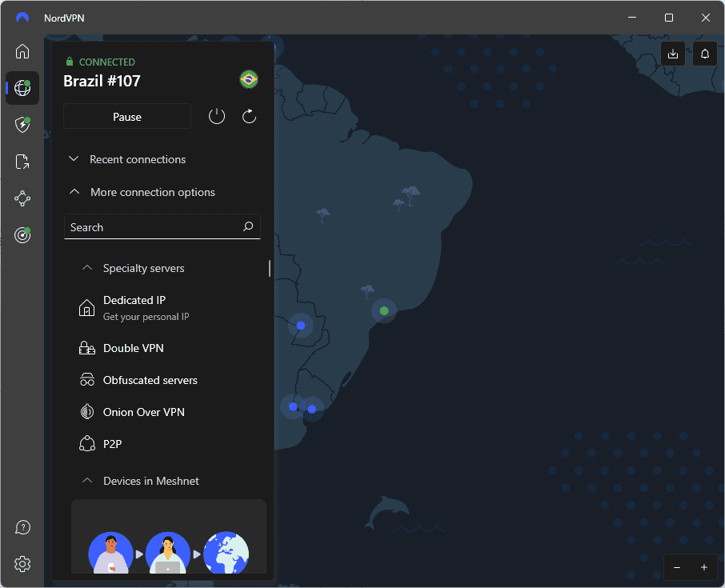Open Dark Web Monitor target icon
725x588 pixels.
[22, 235]
